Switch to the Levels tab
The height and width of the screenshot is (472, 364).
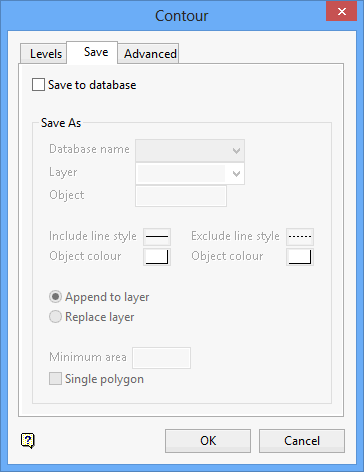[x=44, y=53]
